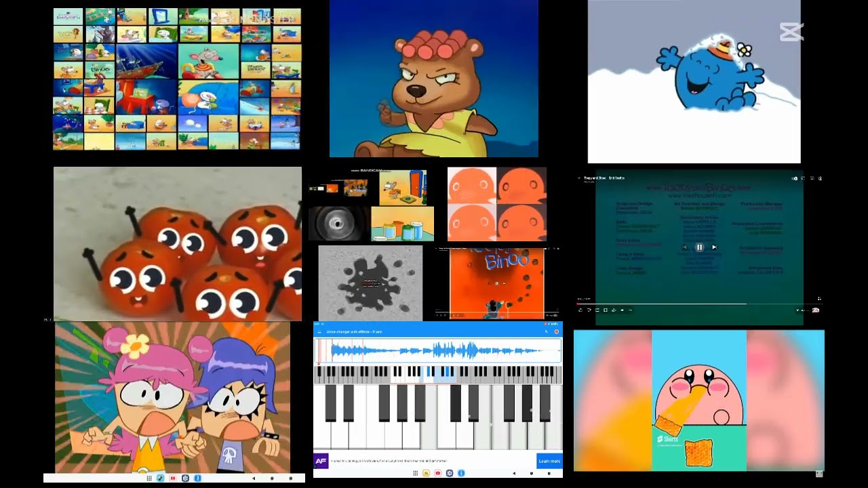Image resolution: width=868 pixels, height=488 pixels.
Task: Open the app drawer grid below the piano
Action: coord(416,473)
